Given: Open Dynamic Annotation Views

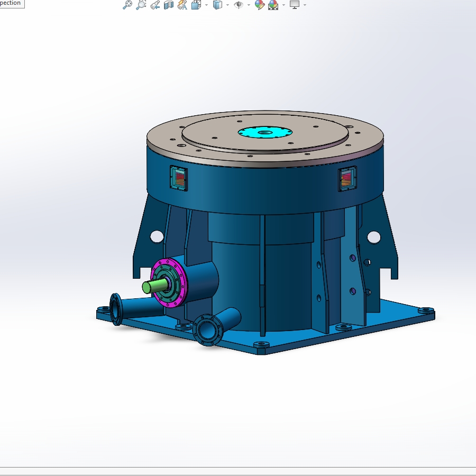Looking at the screenshot, I should [x=182, y=5].
